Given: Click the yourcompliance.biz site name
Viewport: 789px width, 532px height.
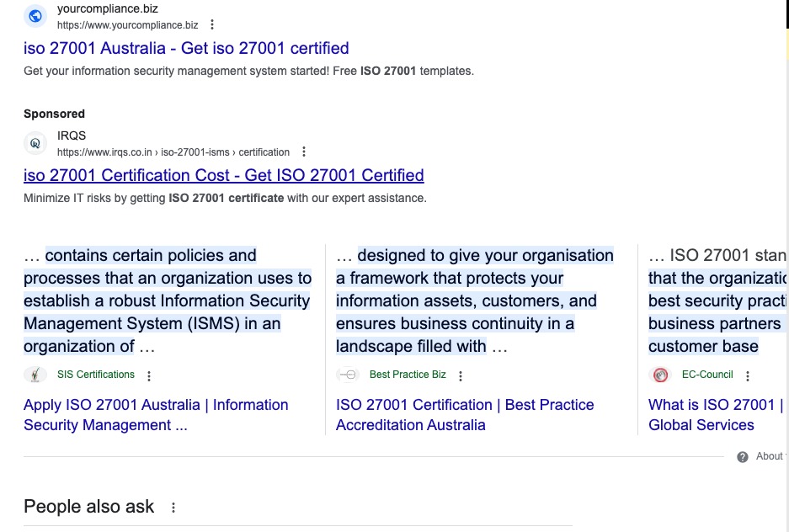Looking at the screenshot, I should point(108,9).
